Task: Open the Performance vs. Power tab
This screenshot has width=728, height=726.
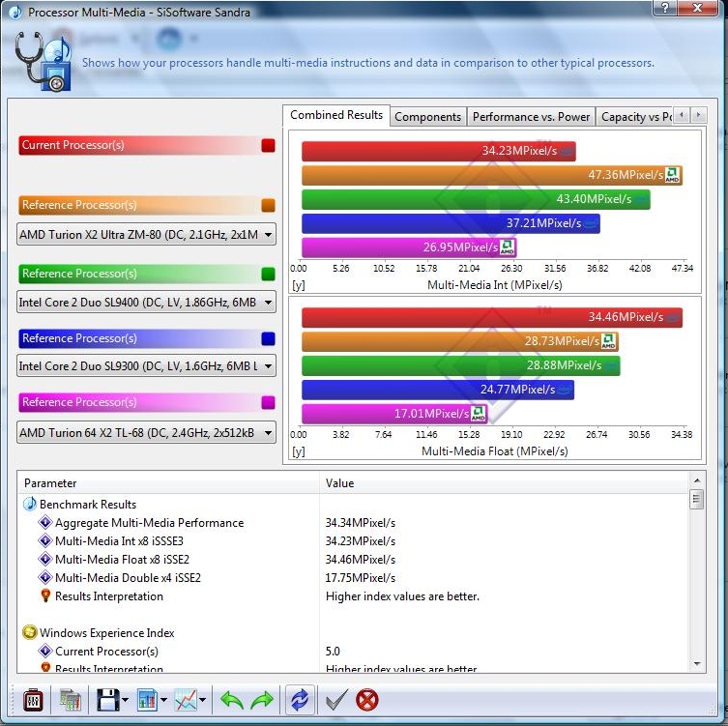Action: [531, 117]
